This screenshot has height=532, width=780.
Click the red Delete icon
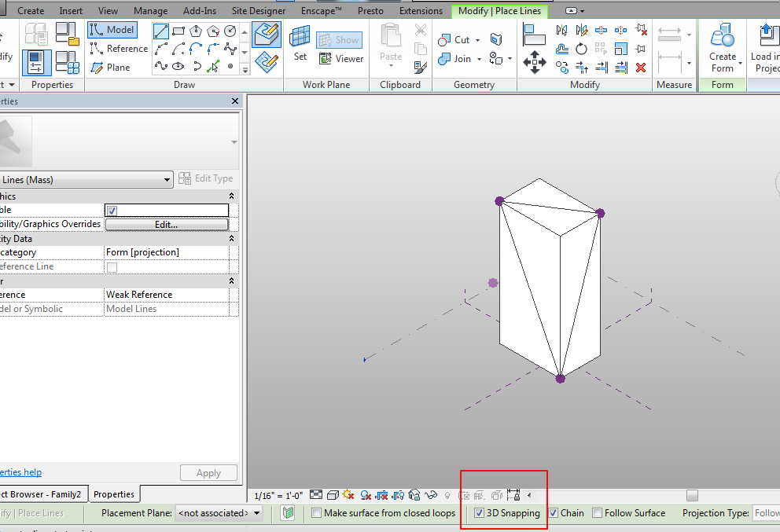(x=641, y=67)
